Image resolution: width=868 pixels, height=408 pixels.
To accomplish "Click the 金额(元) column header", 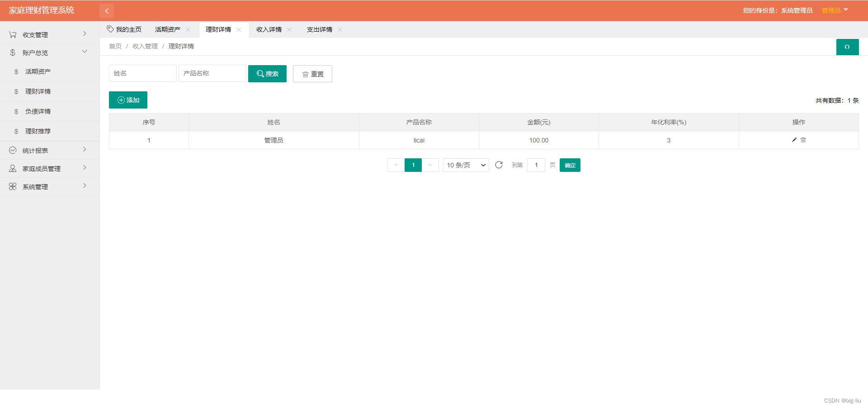I will pyautogui.click(x=539, y=122).
